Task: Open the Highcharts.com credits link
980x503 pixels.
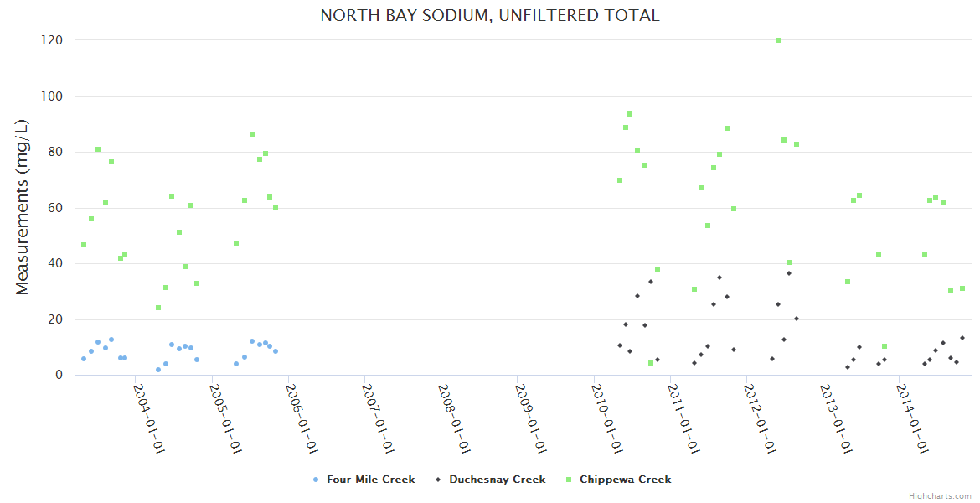Action: click(x=940, y=495)
